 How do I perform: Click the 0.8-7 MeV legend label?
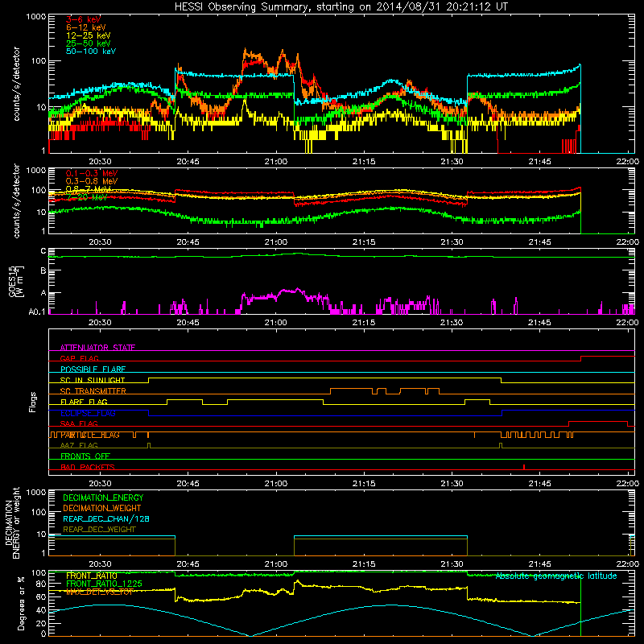(89, 189)
